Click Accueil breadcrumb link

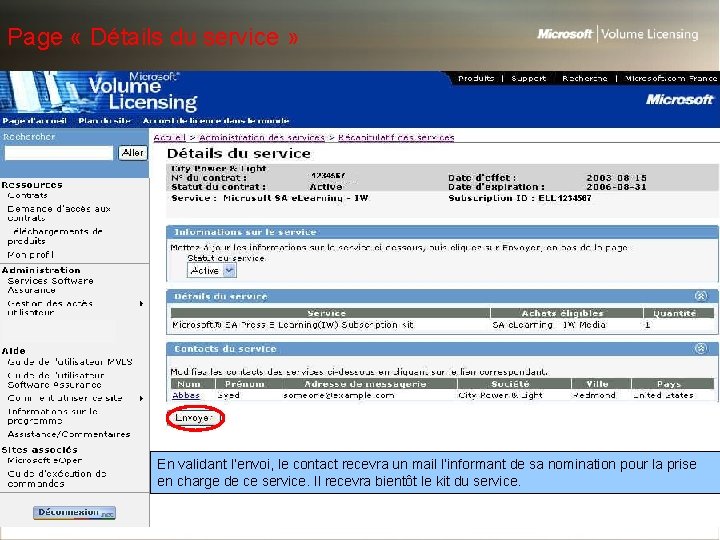(x=169, y=137)
